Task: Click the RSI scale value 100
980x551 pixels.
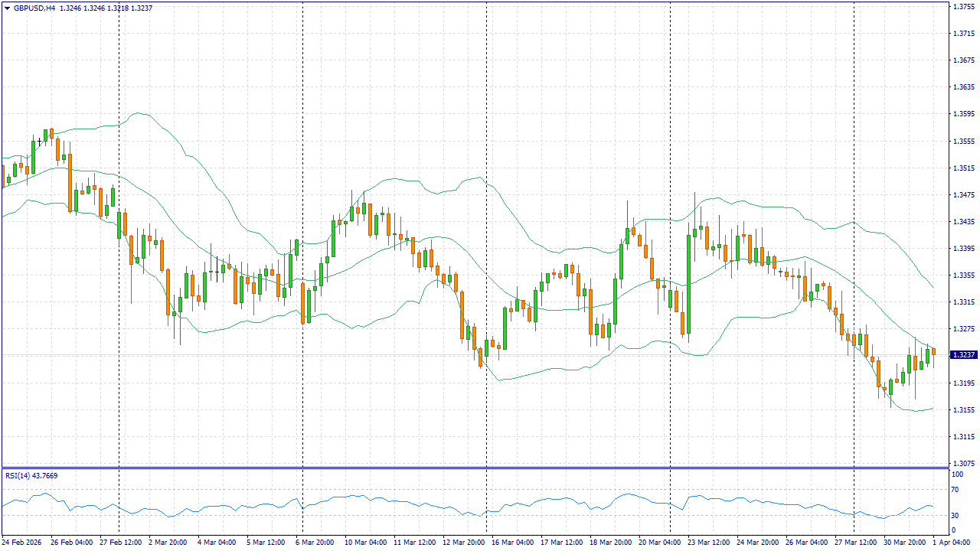Action: pos(957,474)
